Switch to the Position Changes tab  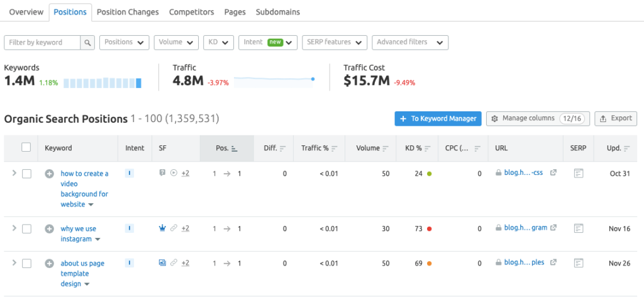point(128,12)
